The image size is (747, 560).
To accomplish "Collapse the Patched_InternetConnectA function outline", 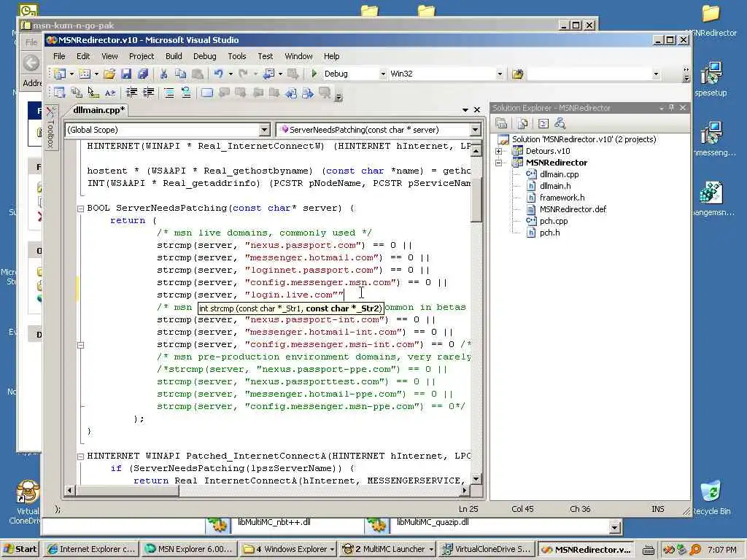I will tap(80, 456).
